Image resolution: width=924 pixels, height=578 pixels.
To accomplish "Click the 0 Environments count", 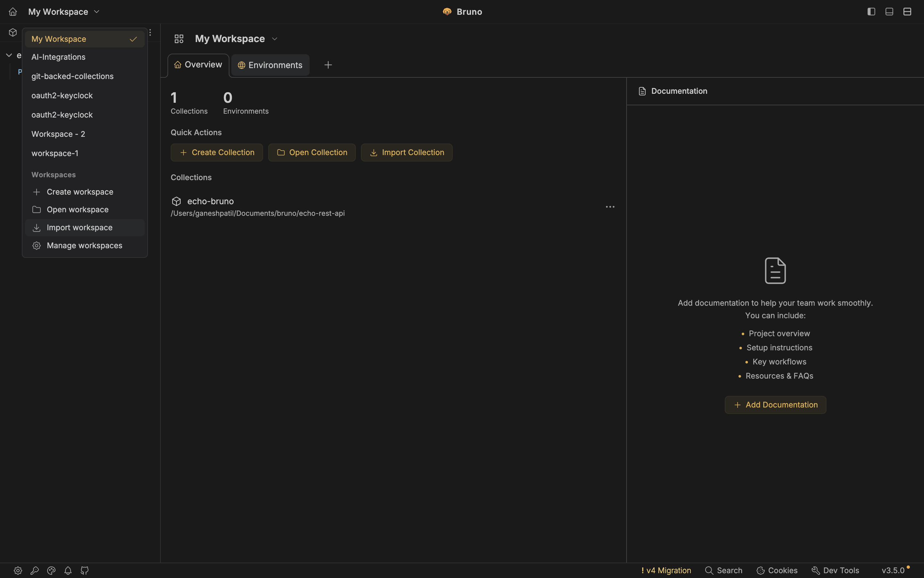I will [x=246, y=103].
